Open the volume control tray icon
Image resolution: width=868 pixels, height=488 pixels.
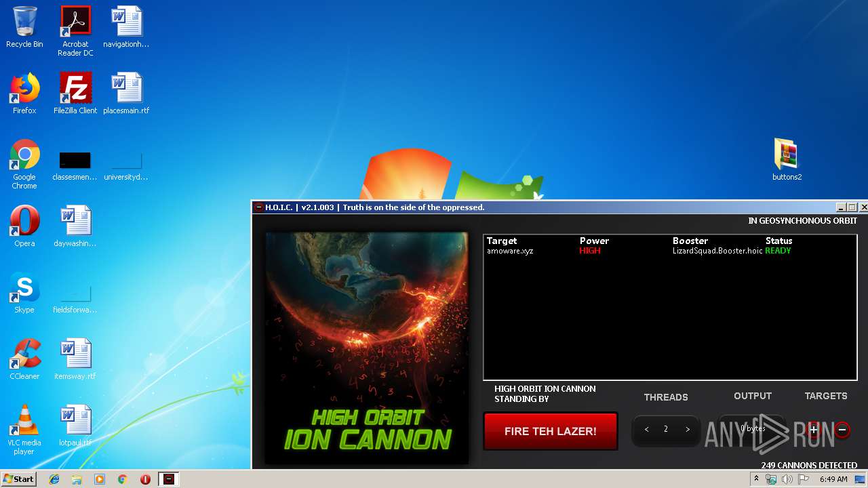(787, 479)
